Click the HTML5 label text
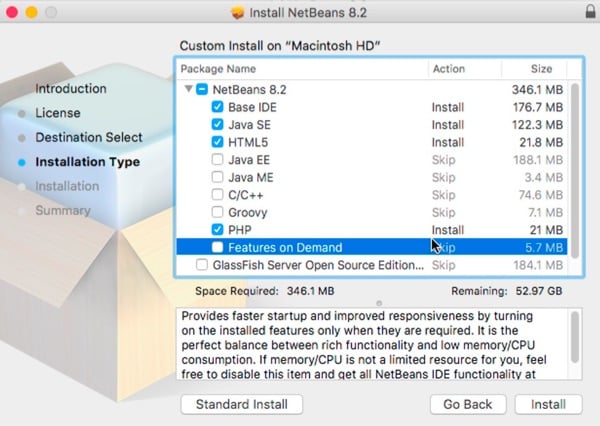600x426 pixels. [x=248, y=142]
